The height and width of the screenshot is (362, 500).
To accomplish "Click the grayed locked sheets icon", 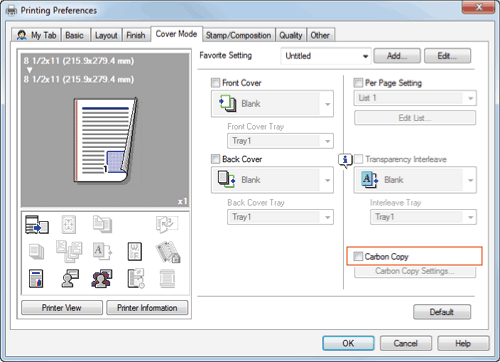I will (168, 252).
